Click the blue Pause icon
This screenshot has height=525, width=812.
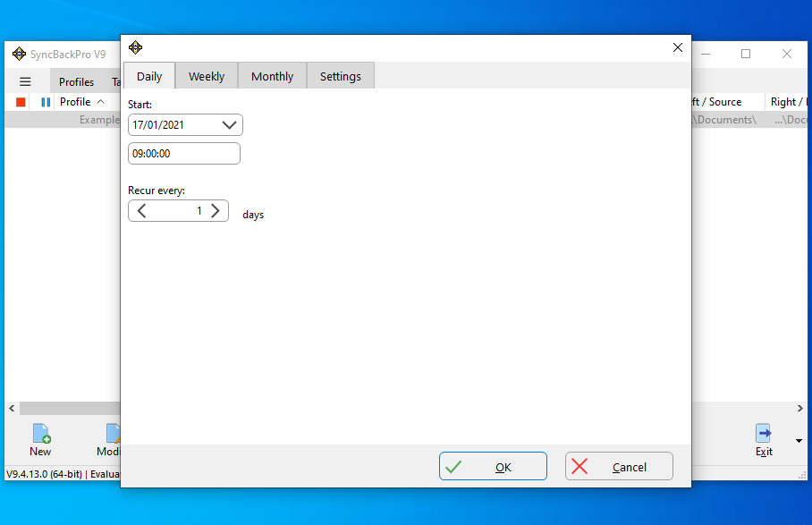click(46, 103)
